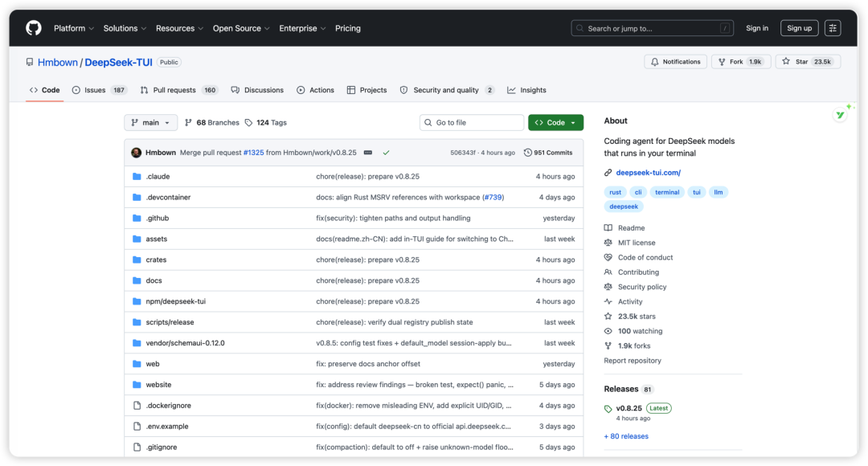Click the tag icon next to v0.8.25 release
Image resolution: width=868 pixels, height=466 pixels.
click(x=608, y=409)
